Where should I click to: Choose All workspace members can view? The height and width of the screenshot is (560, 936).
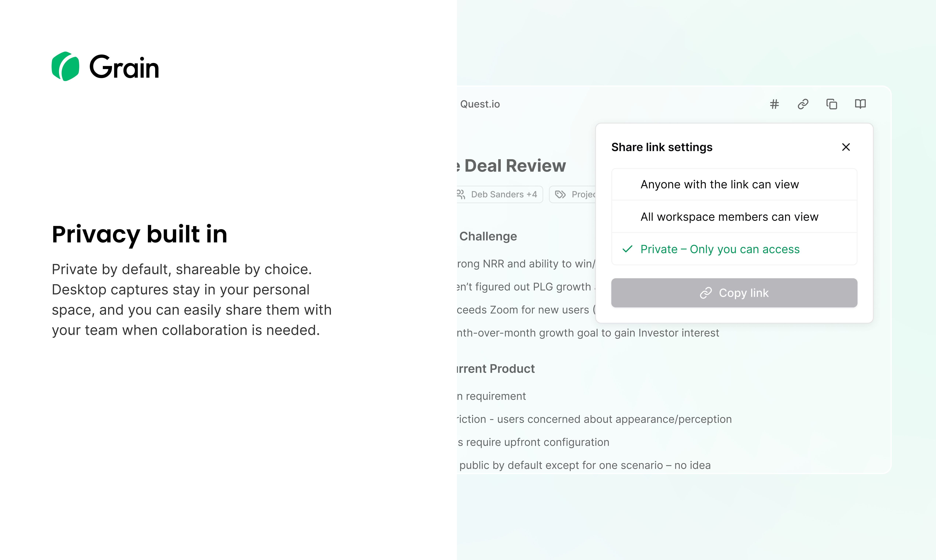coord(729,217)
